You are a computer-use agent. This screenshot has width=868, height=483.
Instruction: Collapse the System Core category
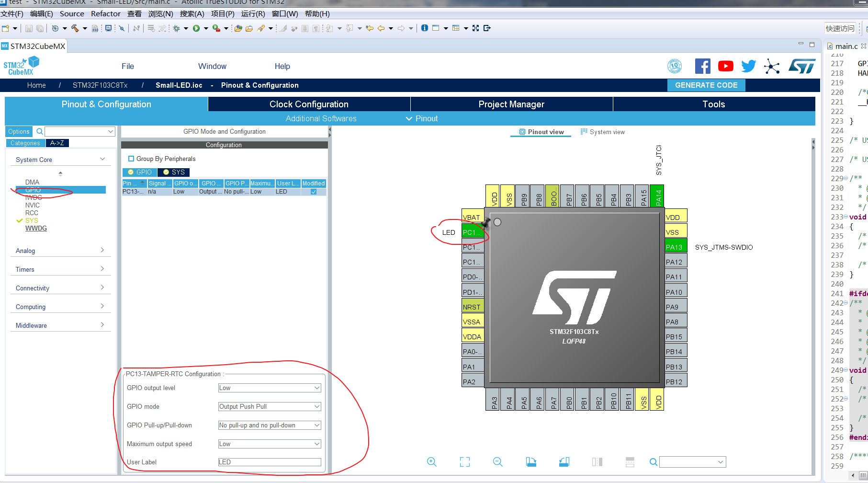tap(60, 160)
